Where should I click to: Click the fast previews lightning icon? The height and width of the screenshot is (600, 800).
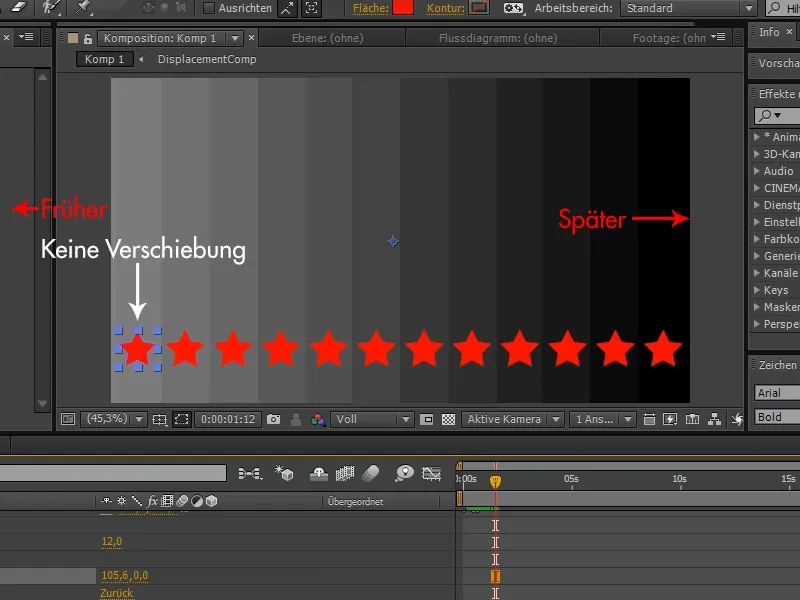670,419
